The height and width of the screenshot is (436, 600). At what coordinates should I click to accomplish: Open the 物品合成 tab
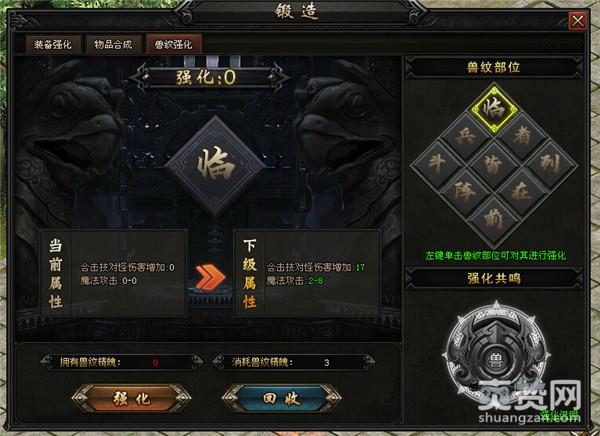pos(114,44)
